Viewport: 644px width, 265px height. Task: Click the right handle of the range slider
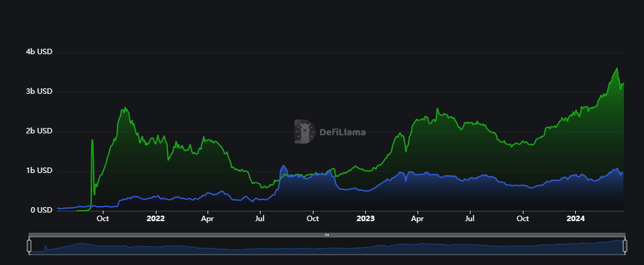(625, 246)
